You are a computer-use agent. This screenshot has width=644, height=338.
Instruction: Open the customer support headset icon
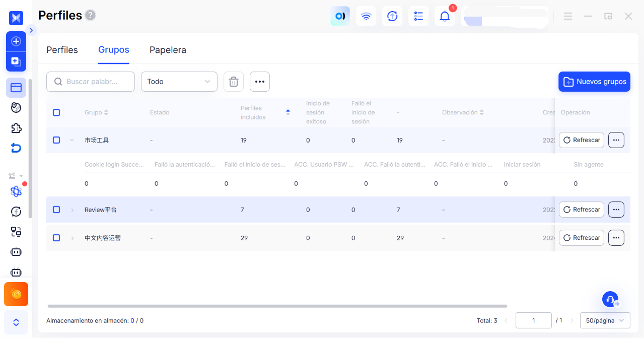610,299
